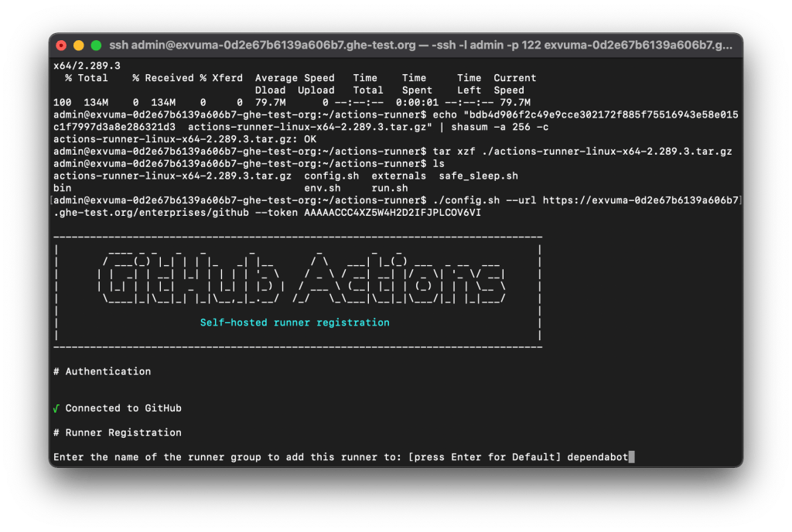Viewport: 792px width, 532px height.
Task: Click the '# Runner Registration' heading
Action: (118, 432)
